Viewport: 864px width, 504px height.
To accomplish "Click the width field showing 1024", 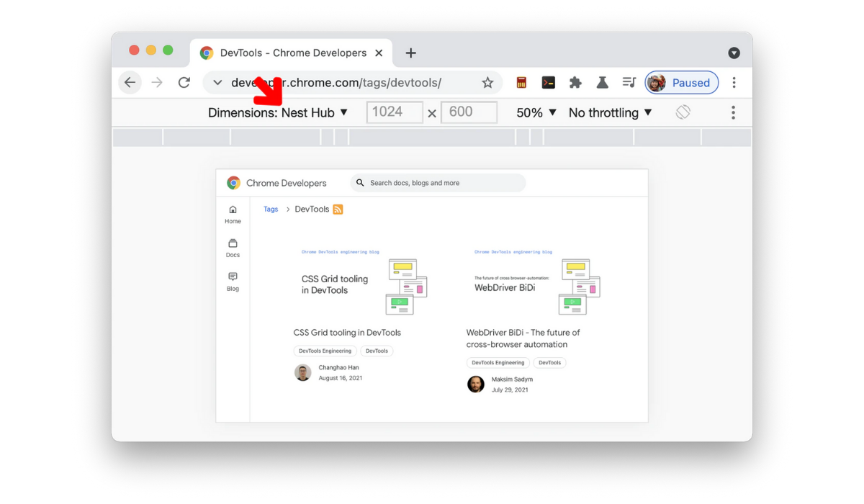I will pos(395,112).
